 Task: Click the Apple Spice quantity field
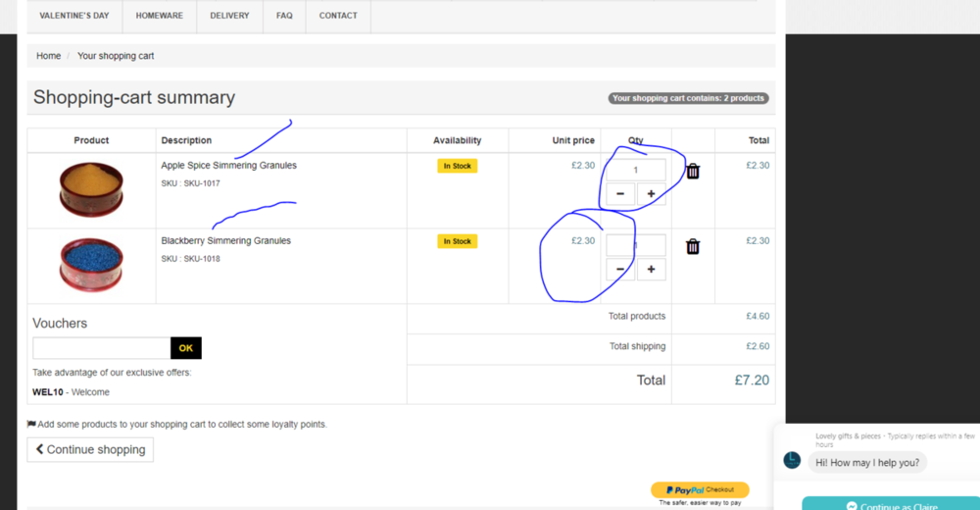(x=635, y=170)
